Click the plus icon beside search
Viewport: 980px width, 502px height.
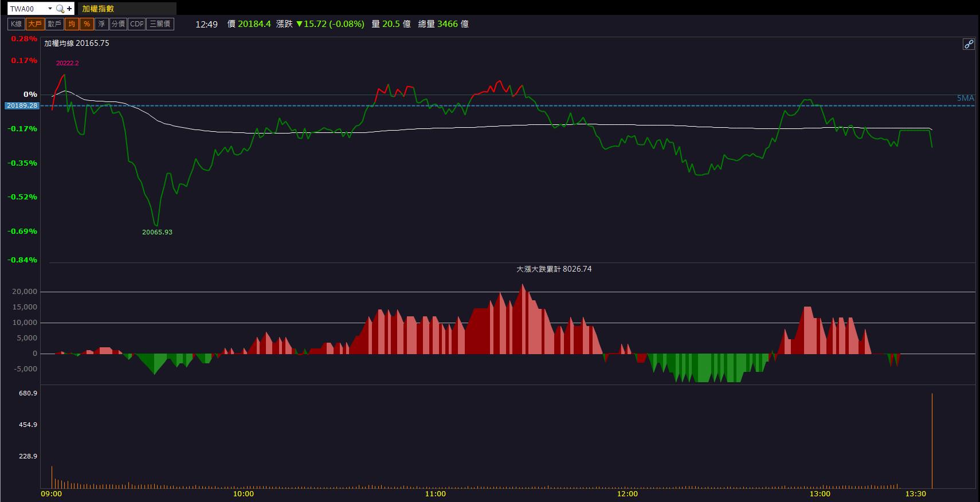69,9
